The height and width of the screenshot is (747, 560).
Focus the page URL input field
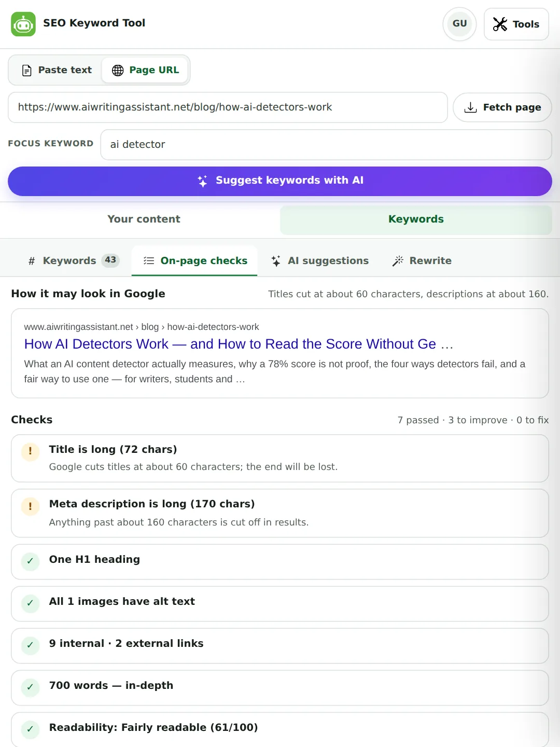click(228, 107)
